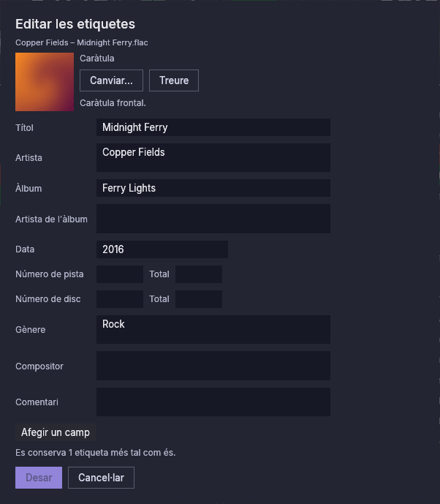The width and height of the screenshot is (440, 504).
Task: Click the Afegir un camp button
Action: [x=56, y=432]
